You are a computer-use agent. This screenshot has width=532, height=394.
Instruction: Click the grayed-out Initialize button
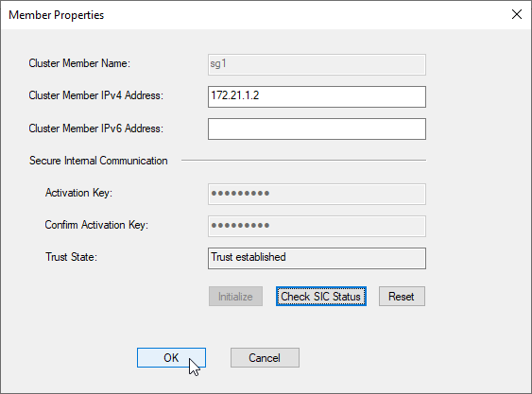tap(235, 297)
